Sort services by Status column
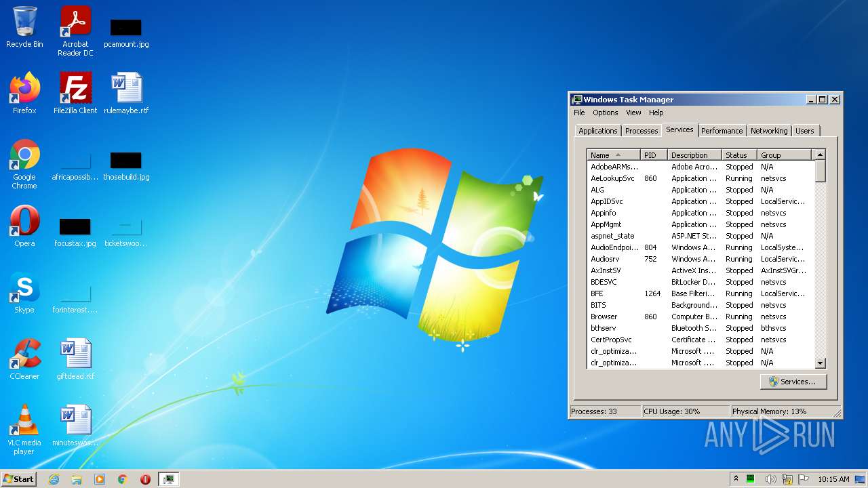The height and width of the screenshot is (488, 868). coord(740,155)
